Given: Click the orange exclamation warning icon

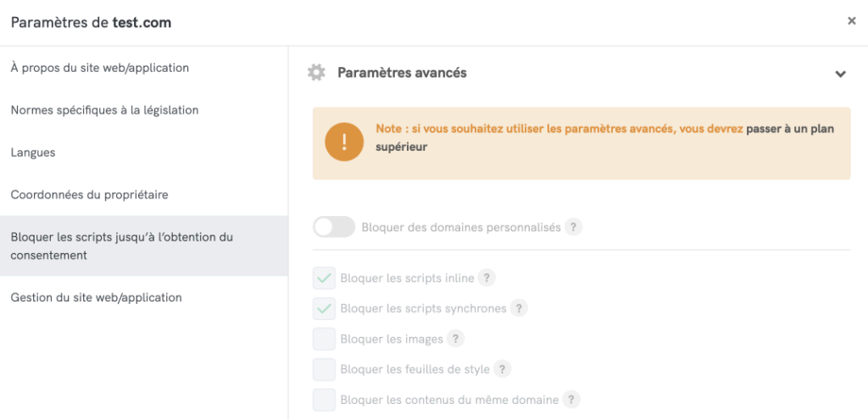Looking at the screenshot, I should click(344, 142).
